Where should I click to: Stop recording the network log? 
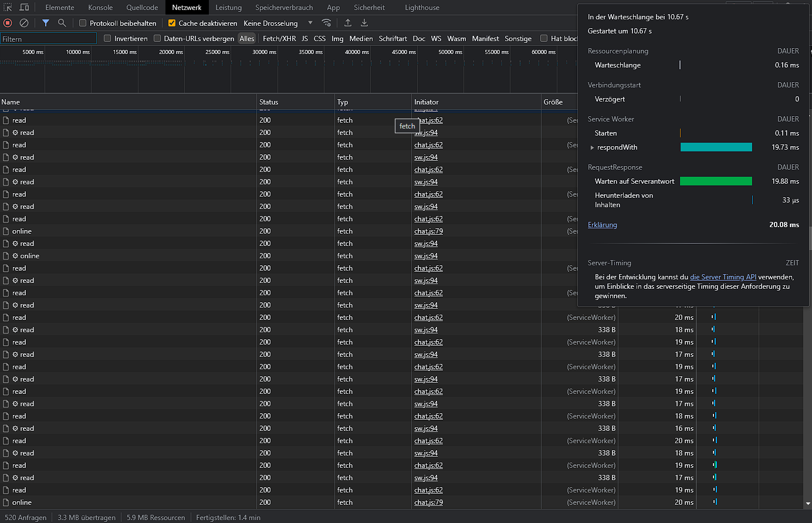8,23
